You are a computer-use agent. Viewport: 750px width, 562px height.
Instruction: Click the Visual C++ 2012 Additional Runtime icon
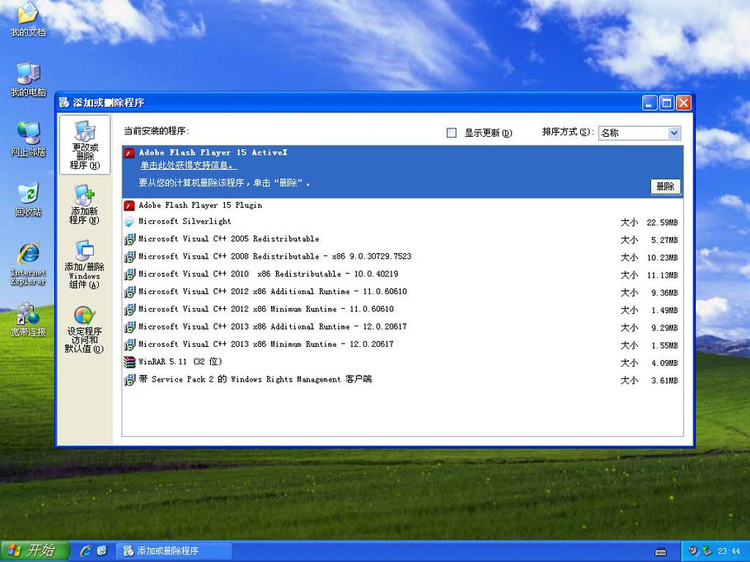coord(129,292)
